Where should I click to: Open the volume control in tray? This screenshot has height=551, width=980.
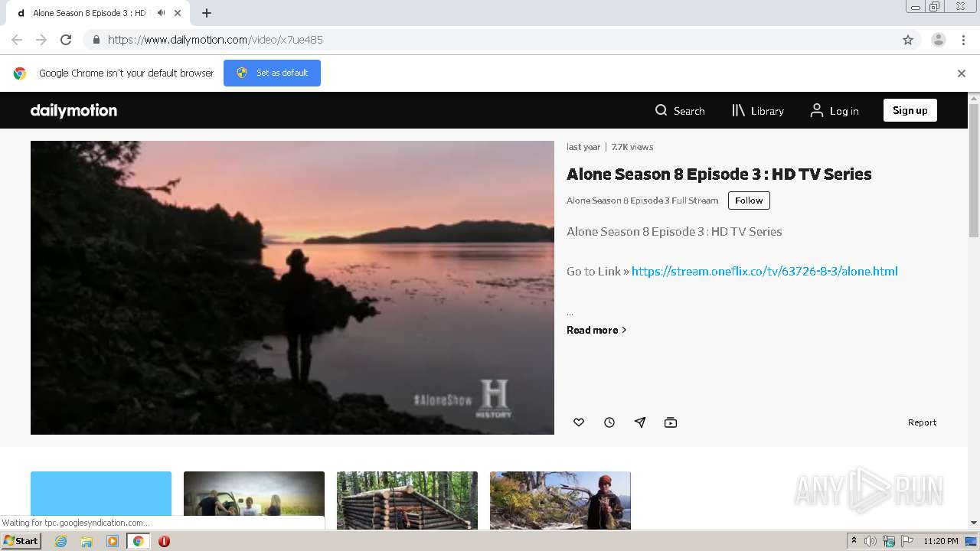tap(871, 541)
